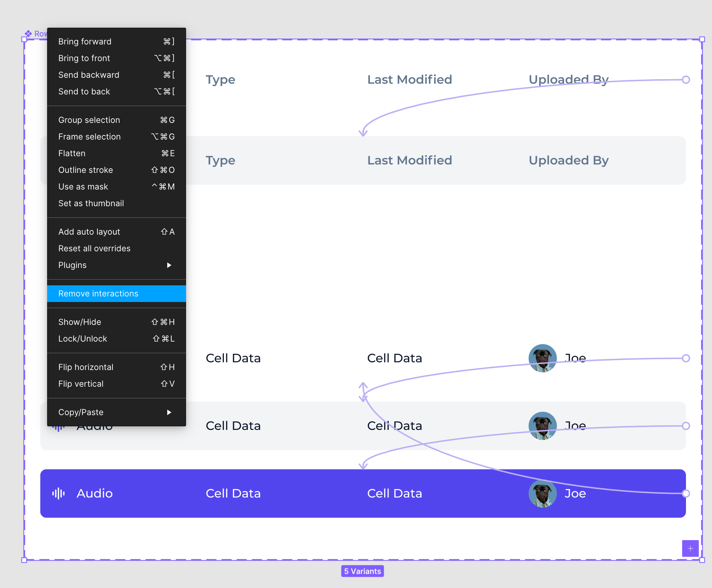Click Last Modified in top header row
The image size is (712, 588).
pos(409,79)
